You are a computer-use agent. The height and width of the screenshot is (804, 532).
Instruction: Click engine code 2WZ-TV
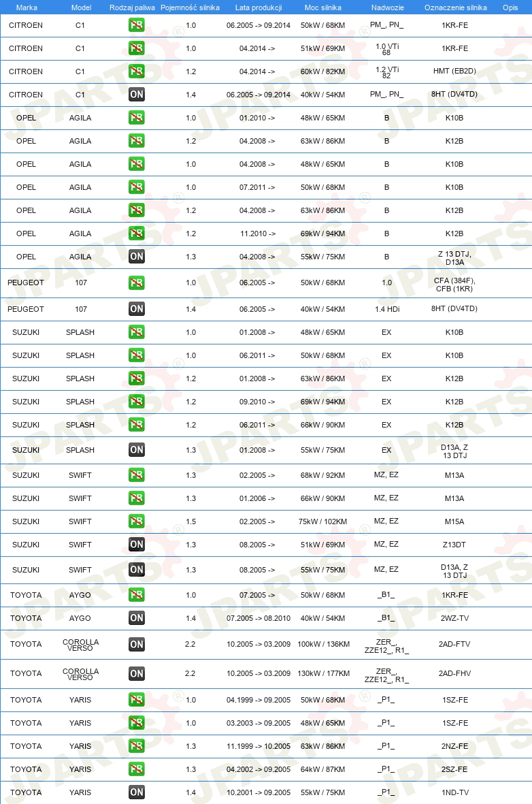pos(454,618)
